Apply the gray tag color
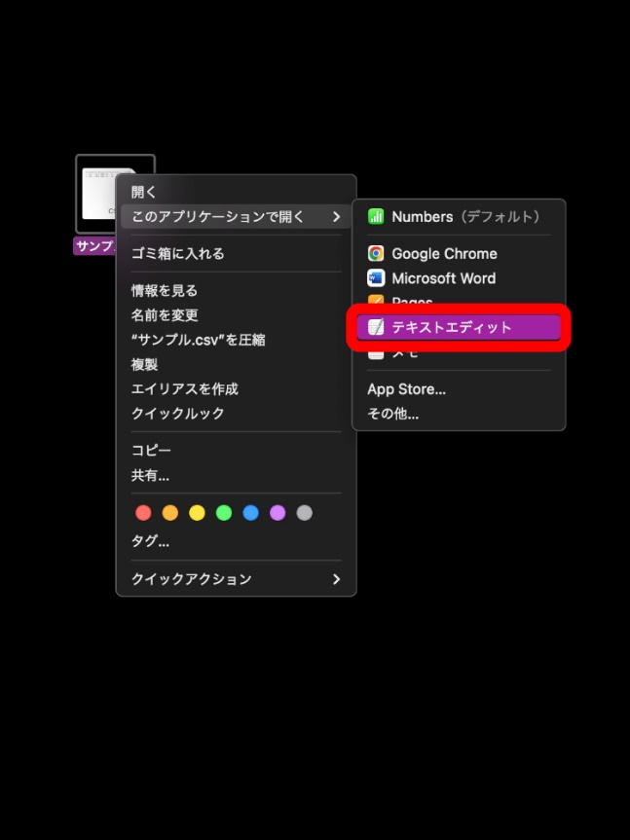Viewport: 630px width, 840px height. (x=304, y=513)
